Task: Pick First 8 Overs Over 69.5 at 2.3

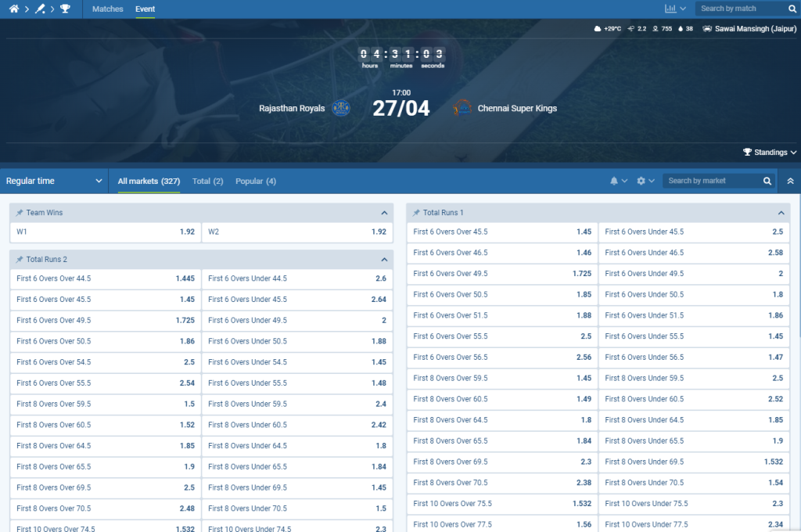Action: point(502,462)
